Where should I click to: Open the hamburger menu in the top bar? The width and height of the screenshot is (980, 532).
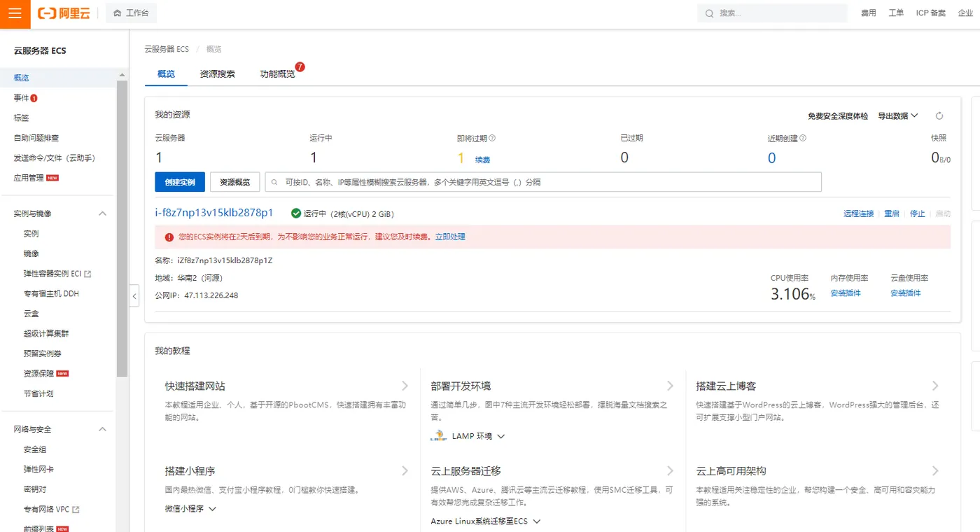click(15, 13)
